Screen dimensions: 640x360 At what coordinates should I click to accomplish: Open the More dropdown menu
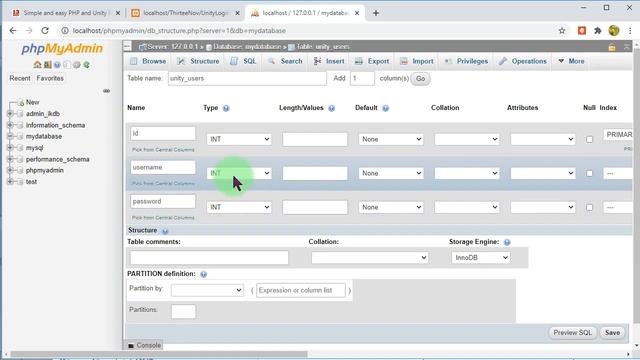pos(571,61)
